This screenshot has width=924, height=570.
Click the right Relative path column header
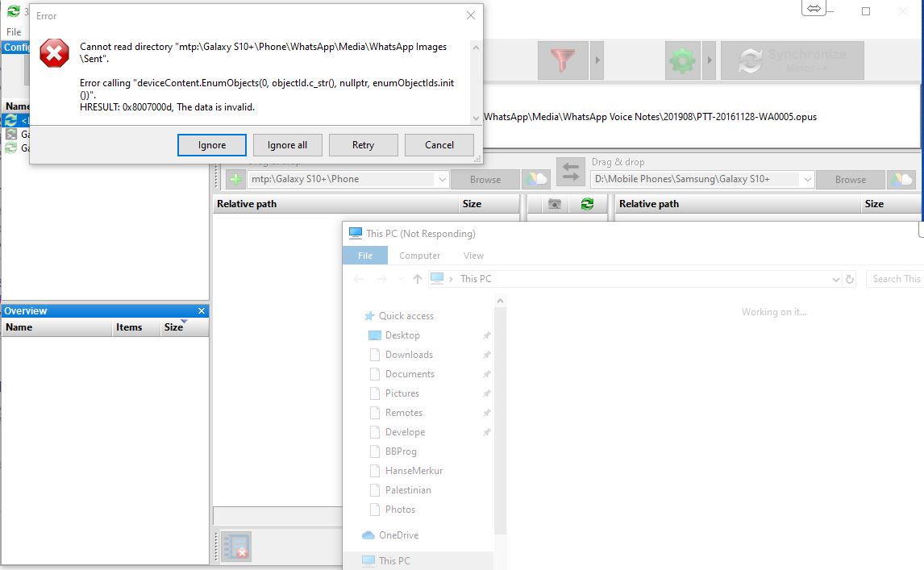[738, 204]
